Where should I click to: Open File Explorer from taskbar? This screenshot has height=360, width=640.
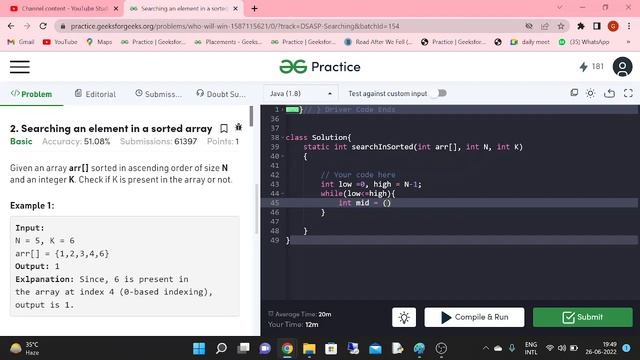[x=309, y=349]
